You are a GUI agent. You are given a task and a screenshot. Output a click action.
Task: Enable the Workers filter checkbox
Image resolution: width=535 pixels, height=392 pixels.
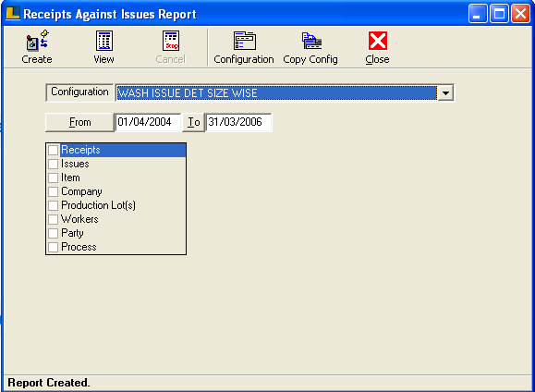click(x=54, y=219)
